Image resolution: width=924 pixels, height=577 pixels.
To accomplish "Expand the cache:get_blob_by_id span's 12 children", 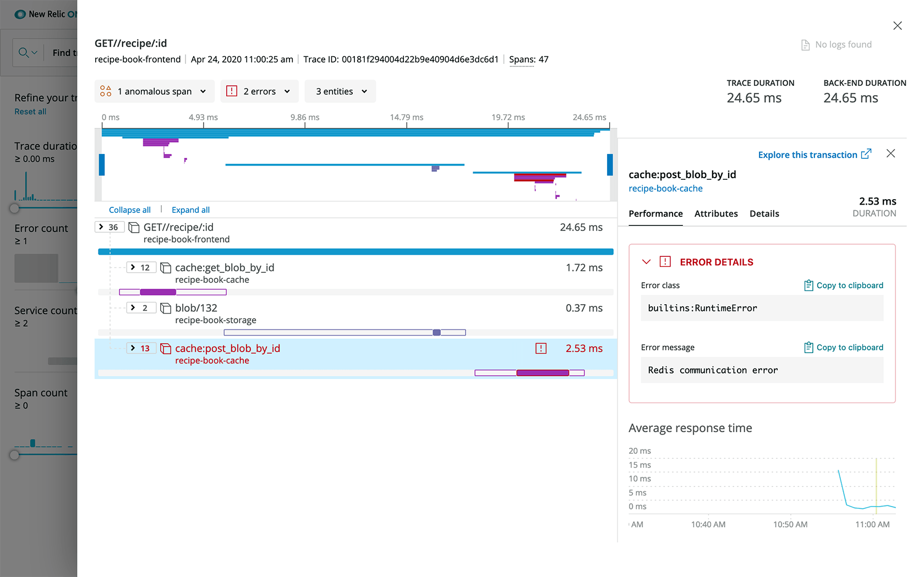I will [141, 267].
